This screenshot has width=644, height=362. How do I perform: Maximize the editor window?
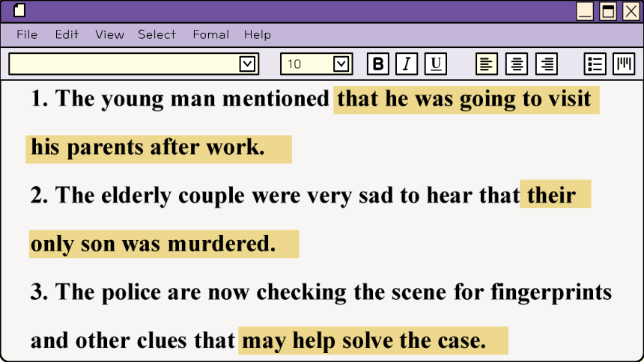[608, 11]
